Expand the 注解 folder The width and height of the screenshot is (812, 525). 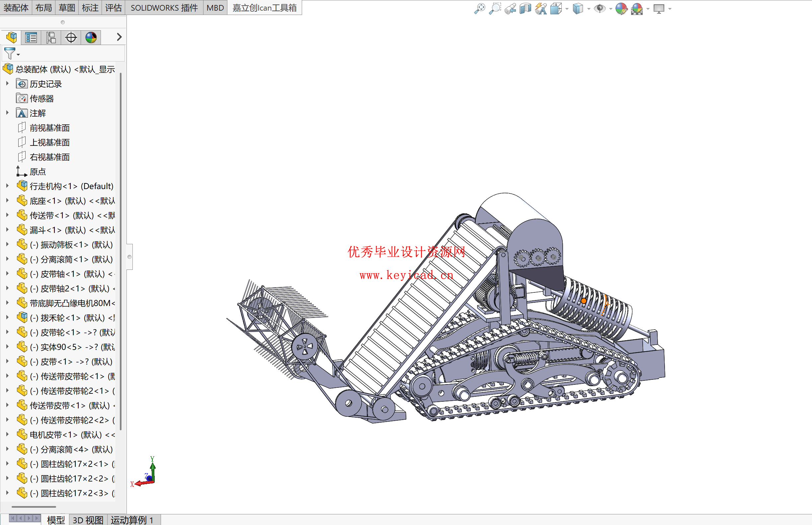(7, 113)
